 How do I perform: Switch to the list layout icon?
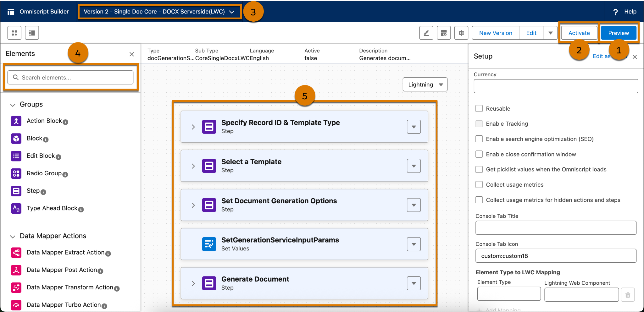point(32,33)
